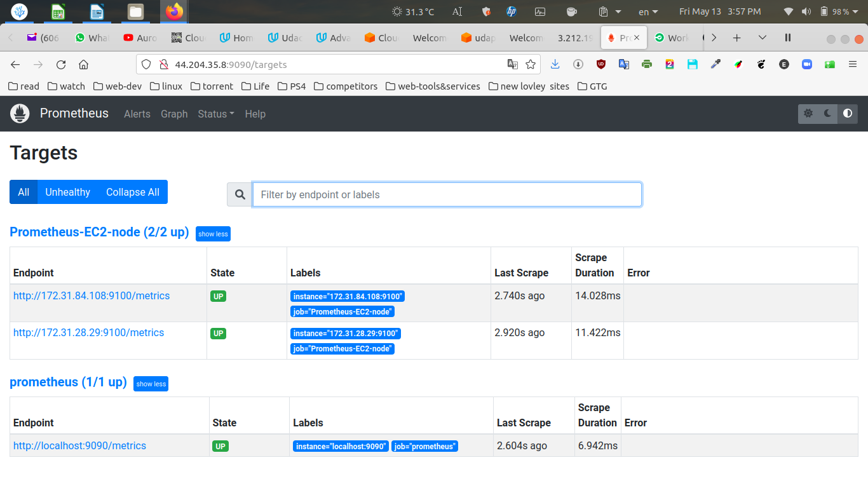Click UP state badge for localhost:9090
The height and width of the screenshot is (488, 868).
220,446
